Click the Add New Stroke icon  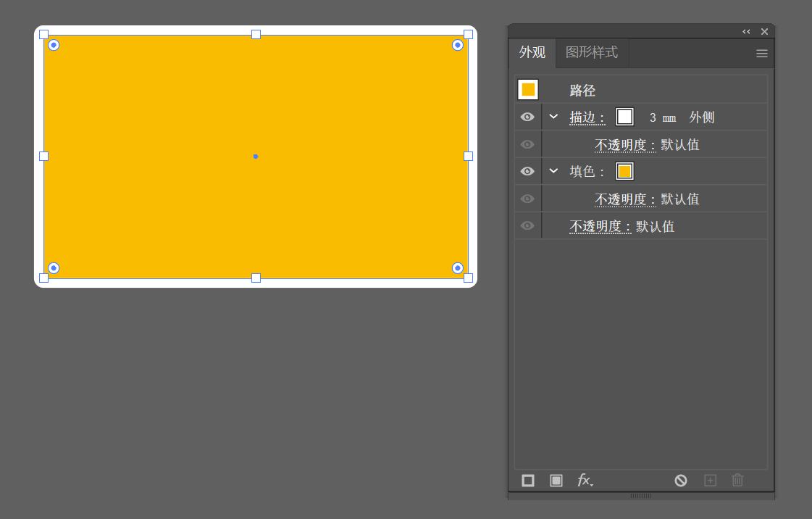528,481
